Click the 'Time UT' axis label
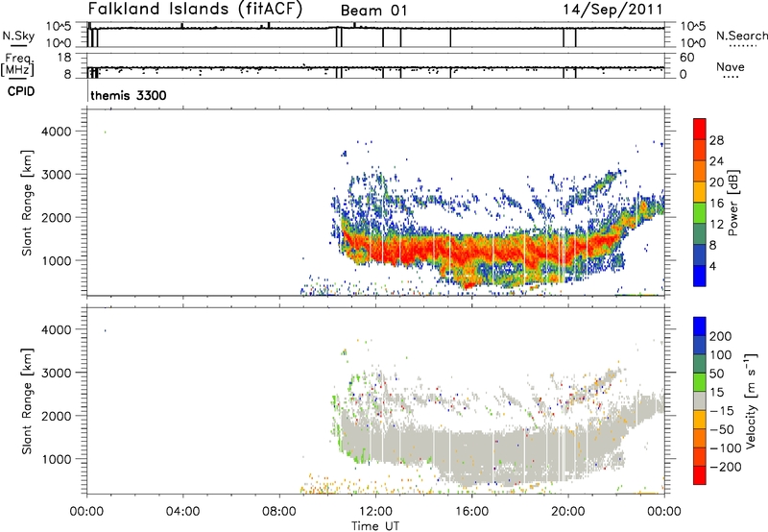 point(375,526)
